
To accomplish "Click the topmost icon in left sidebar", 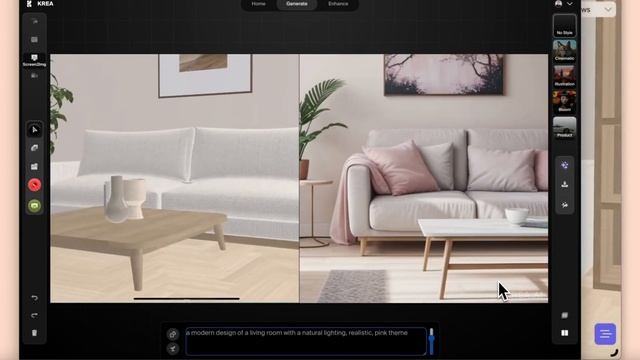I will [34, 21].
